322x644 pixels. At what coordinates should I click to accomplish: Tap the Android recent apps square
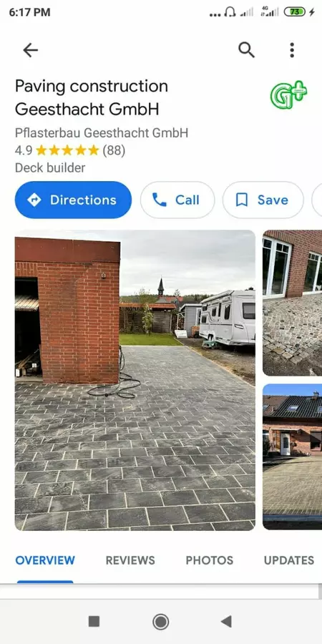click(94, 621)
